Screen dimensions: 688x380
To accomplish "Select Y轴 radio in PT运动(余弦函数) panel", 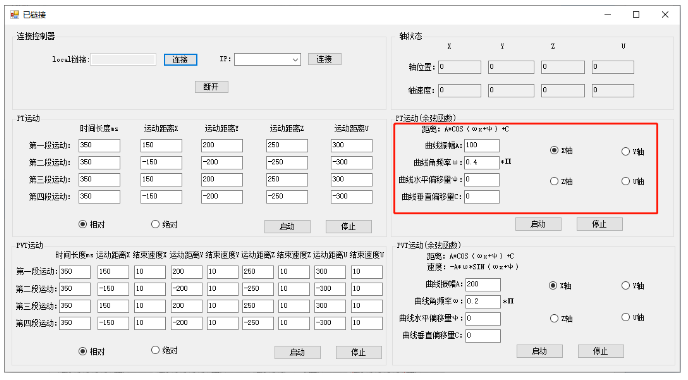I will pos(633,151).
